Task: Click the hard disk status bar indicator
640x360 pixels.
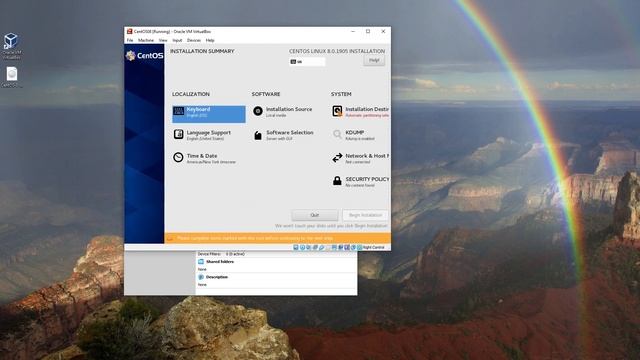Action: click(x=296, y=247)
